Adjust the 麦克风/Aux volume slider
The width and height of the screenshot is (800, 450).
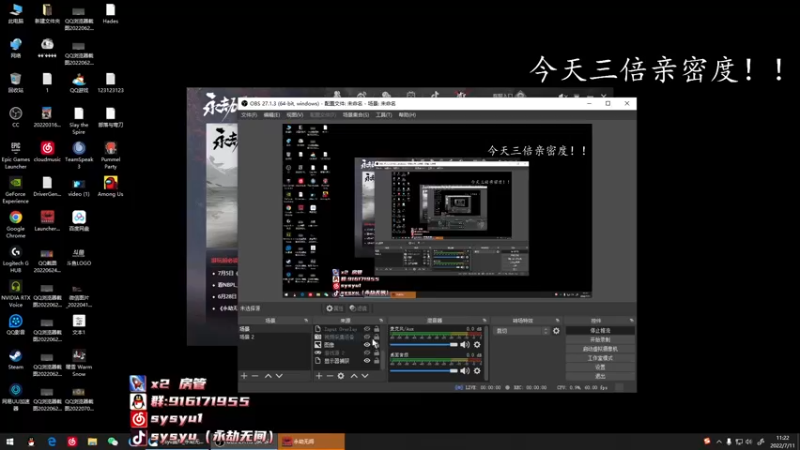[x=424, y=345]
